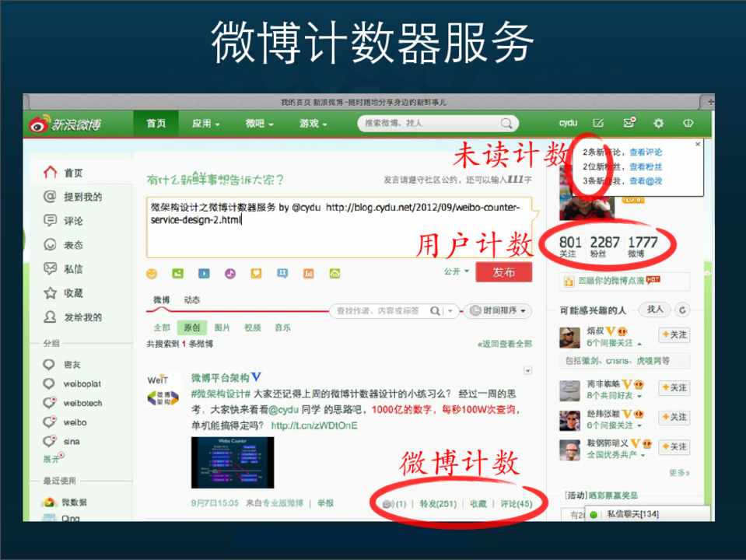This screenshot has height=560, width=746.
Task: Open the messages envelope icon in top bar
Action: tap(629, 124)
